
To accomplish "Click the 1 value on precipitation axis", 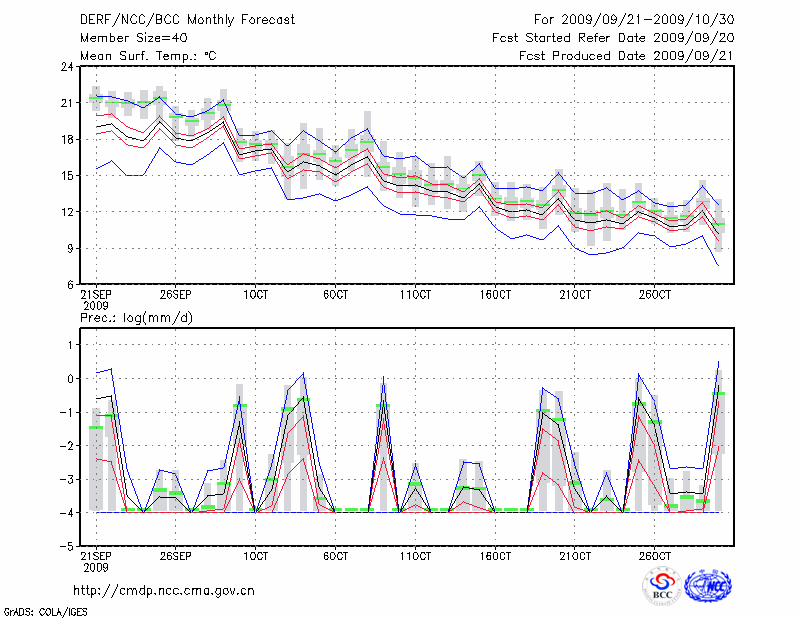I will (x=71, y=344).
